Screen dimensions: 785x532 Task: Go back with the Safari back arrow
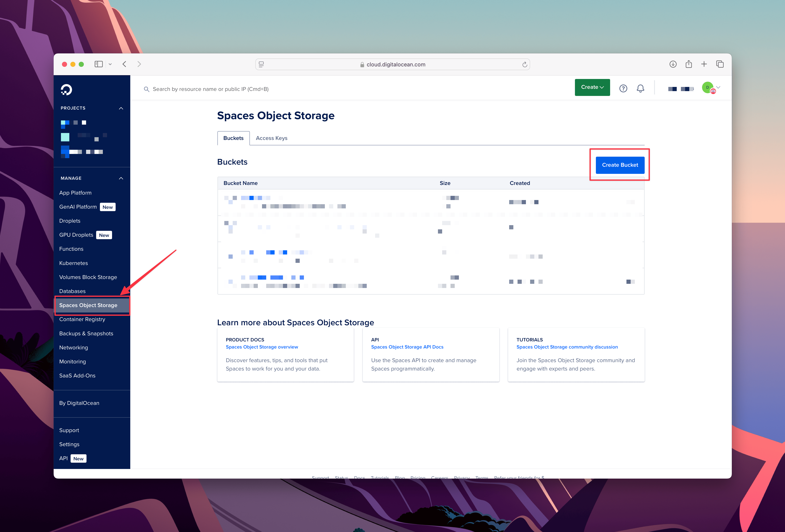pos(124,64)
